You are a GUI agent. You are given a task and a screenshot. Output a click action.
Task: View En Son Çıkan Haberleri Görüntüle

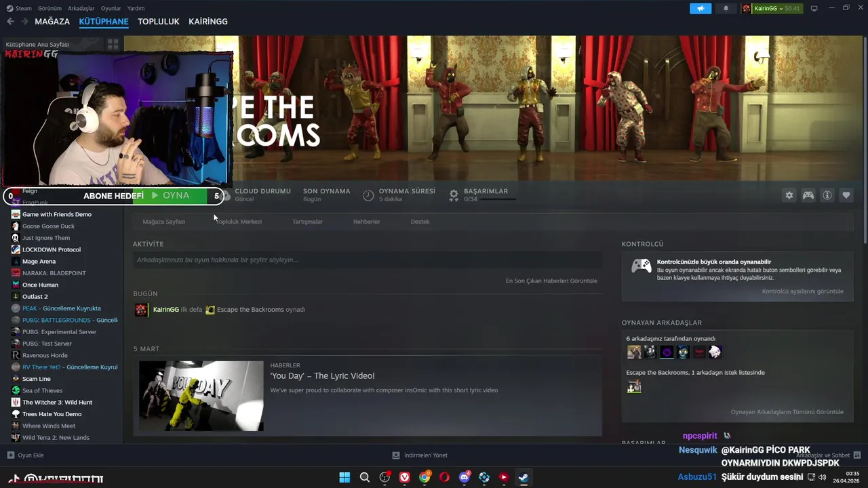[551, 281]
